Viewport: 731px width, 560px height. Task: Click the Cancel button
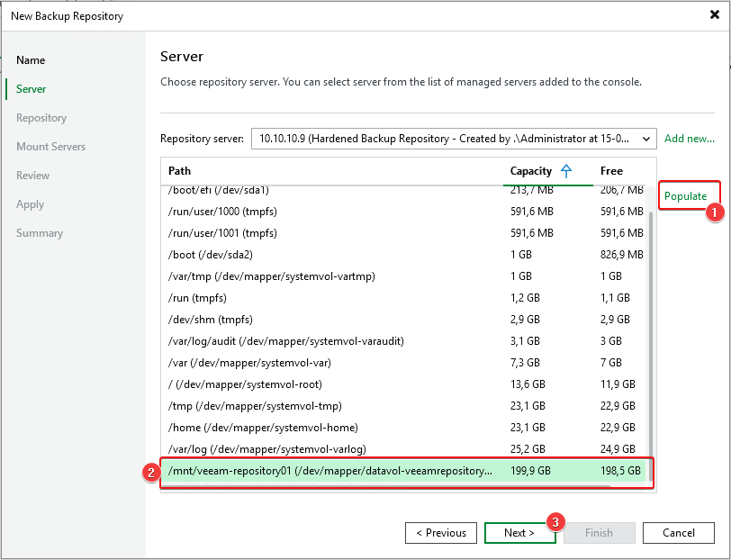click(678, 533)
